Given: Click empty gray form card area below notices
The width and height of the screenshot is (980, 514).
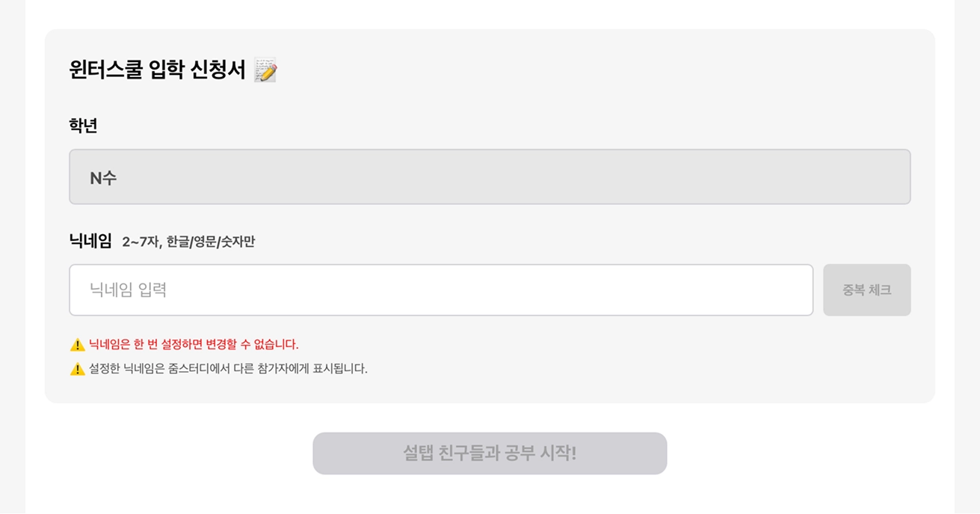Looking at the screenshot, I should (x=598, y=388).
